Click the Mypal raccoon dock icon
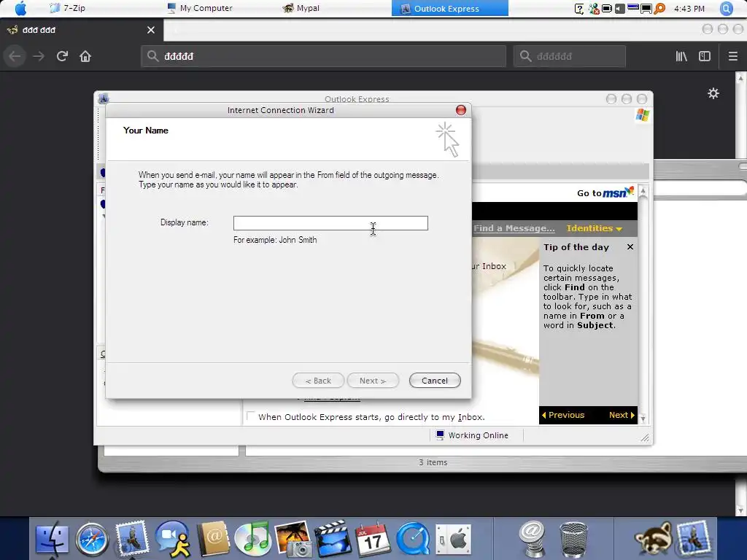The image size is (747, 560). (x=653, y=538)
